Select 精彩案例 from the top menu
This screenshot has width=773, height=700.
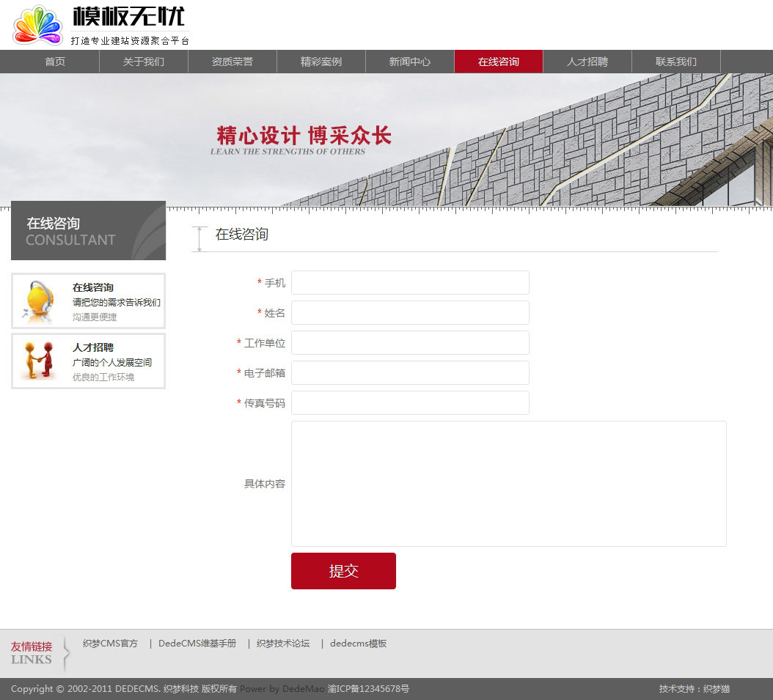(x=321, y=62)
